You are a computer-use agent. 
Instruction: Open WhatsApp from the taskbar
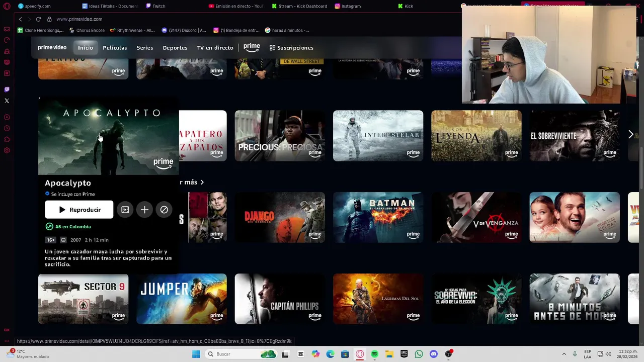[x=419, y=354]
